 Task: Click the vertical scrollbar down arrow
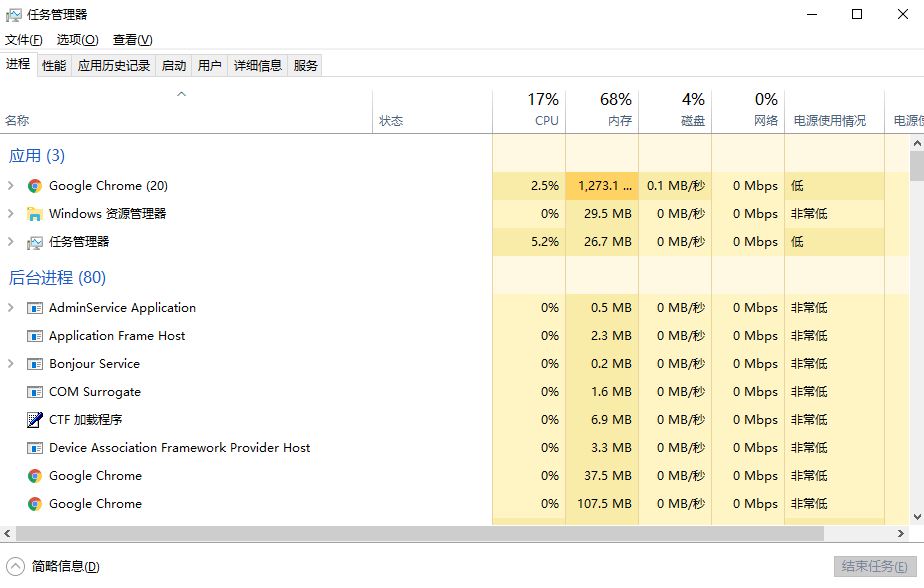point(917,517)
